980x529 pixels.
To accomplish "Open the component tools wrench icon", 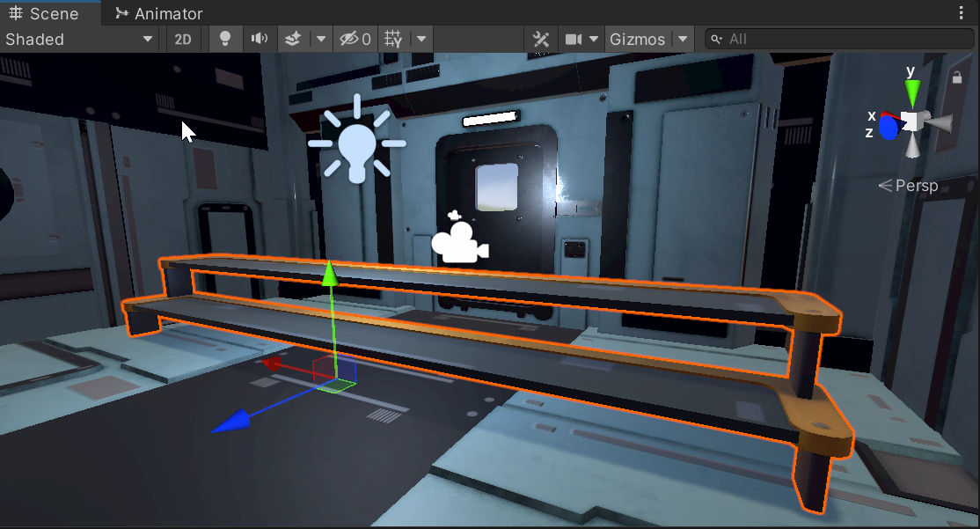I will [541, 39].
